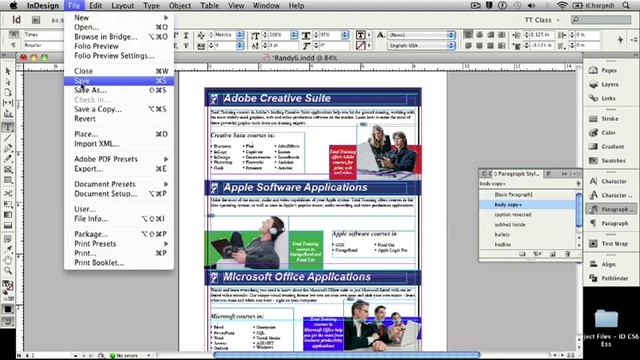
Task: Click the fill and stroke color box
Action: click(8, 284)
